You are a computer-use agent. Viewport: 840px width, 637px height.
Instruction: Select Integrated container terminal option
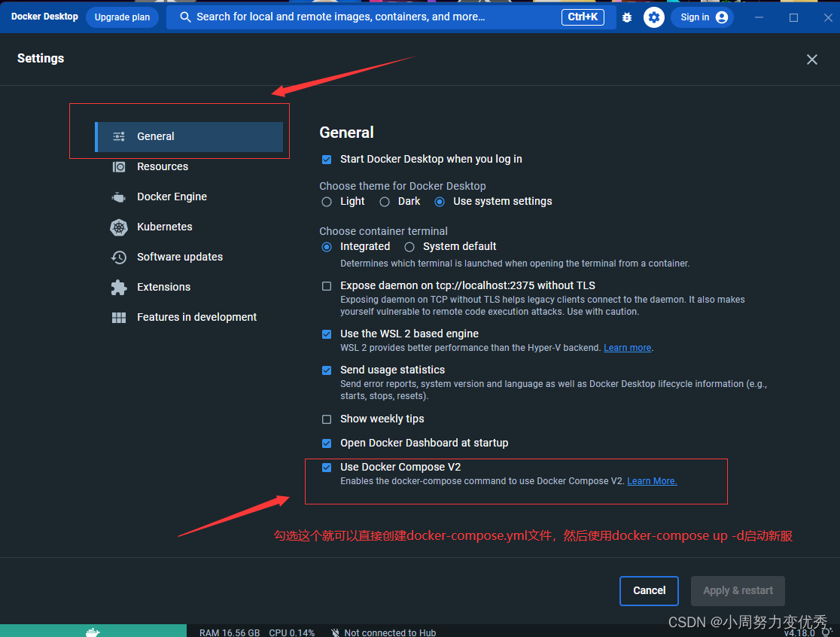[x=326, y=247]
